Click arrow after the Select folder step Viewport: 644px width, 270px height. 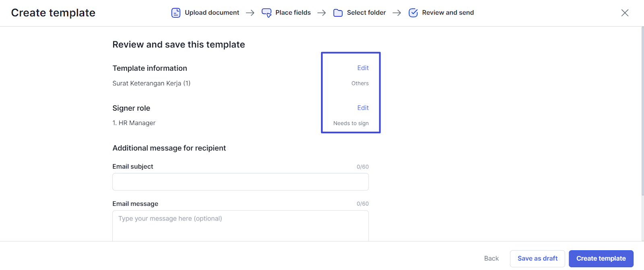click(x=397, y=13)
